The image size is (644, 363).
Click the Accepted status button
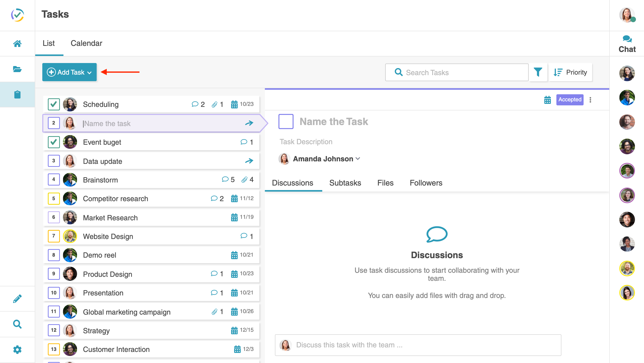click(570, 100)
